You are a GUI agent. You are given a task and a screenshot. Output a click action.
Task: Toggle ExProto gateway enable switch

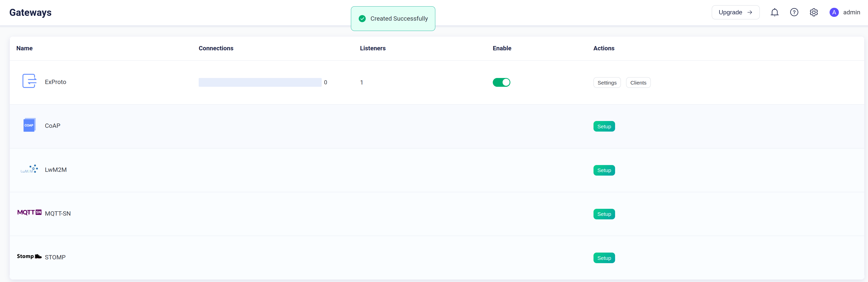[501, 82]
